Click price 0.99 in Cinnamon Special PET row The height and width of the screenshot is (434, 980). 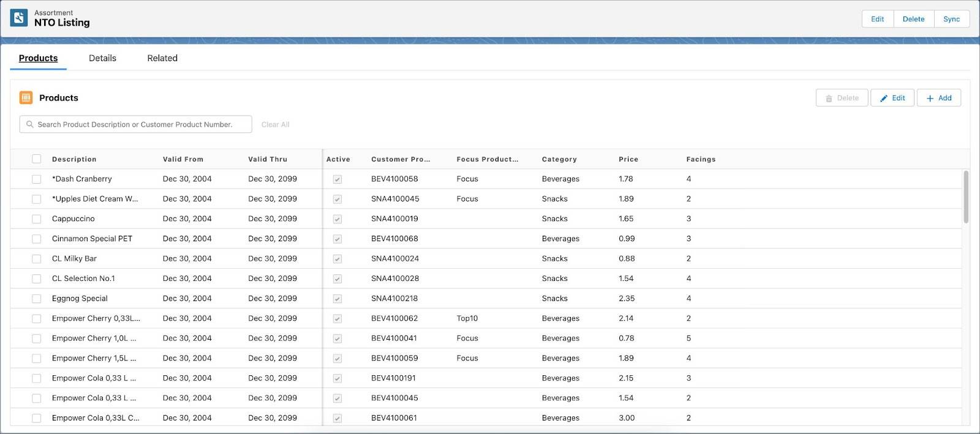tap(627, 239)
